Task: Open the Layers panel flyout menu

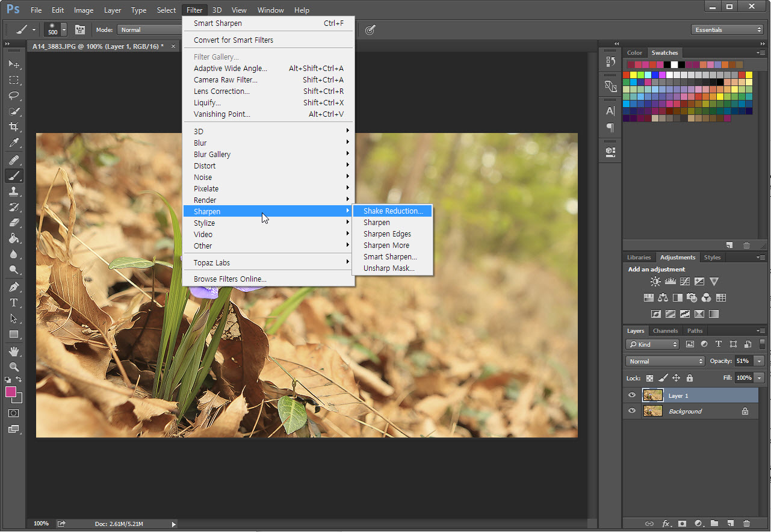Action: [761, 331]
